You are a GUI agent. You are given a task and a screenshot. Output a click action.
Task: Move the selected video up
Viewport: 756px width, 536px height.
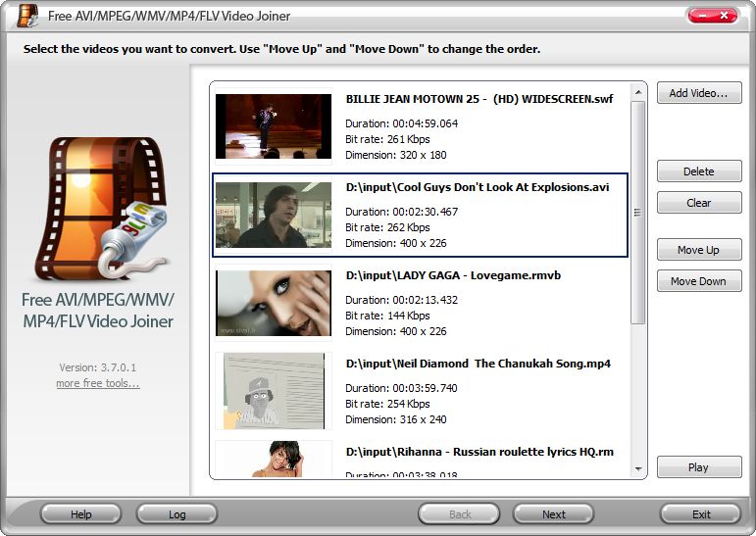pos(699,250)
